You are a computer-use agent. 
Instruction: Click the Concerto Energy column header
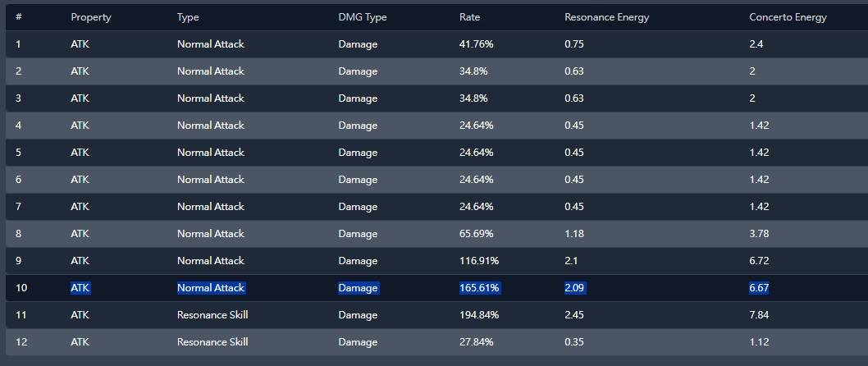[x=788, y=17]
